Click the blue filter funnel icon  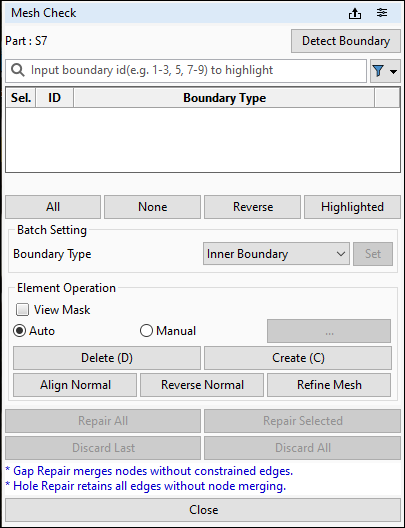click(378, 71)
